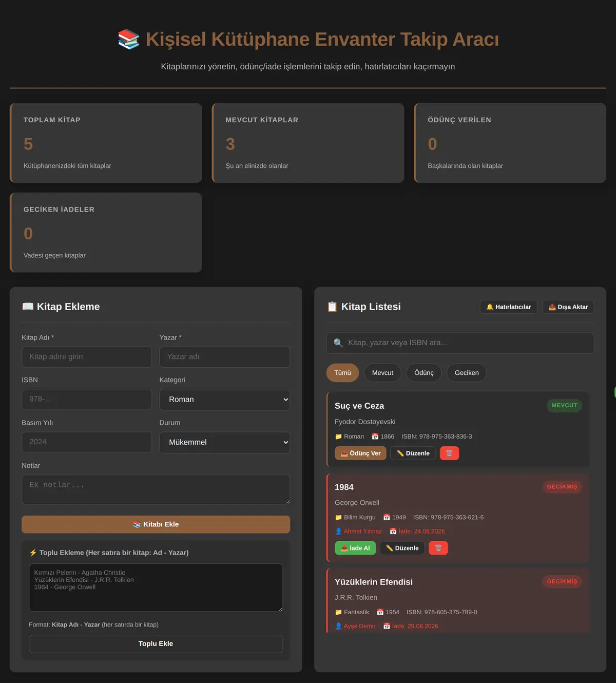
Task: Focus the Yazar input field
Action: tap(225, 357)
